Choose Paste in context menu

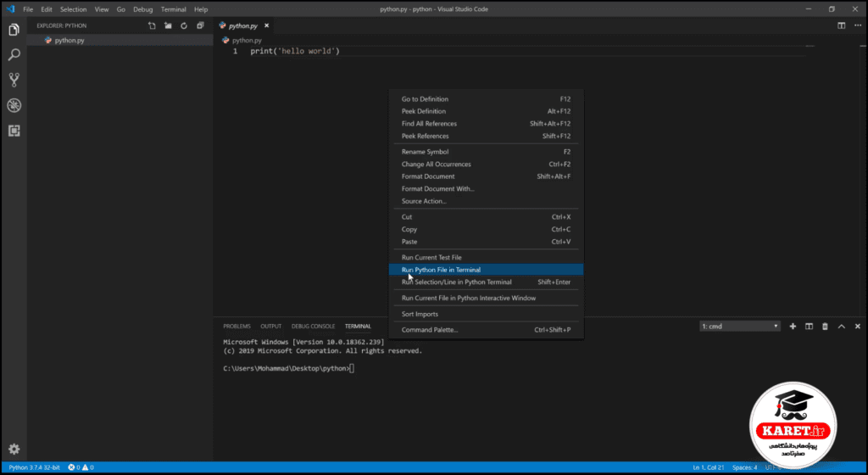(x=486, y=242)
